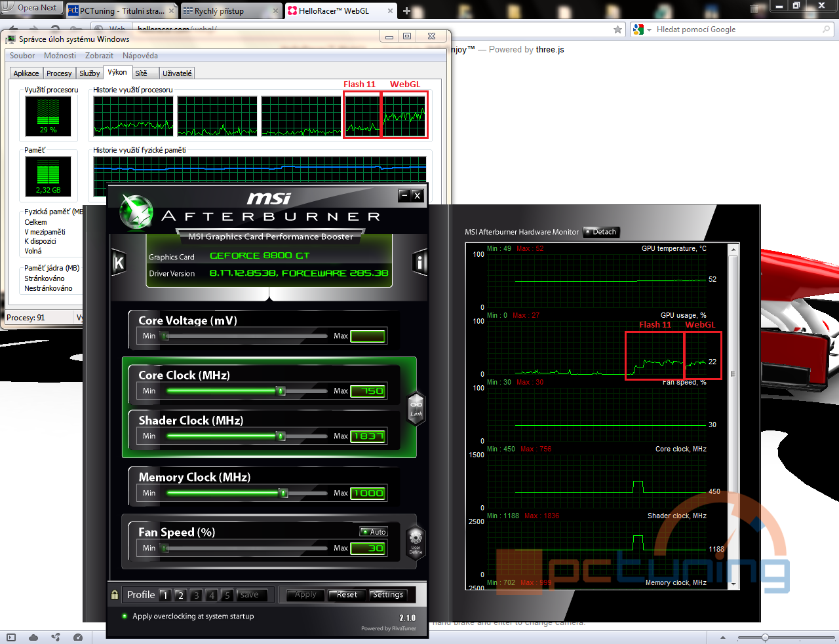Toggle the Link clocks icon

coord(416,409)
